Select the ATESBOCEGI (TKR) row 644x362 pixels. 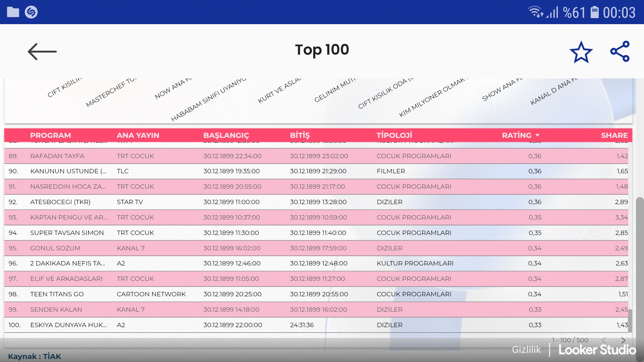click(x=60, y=202)
